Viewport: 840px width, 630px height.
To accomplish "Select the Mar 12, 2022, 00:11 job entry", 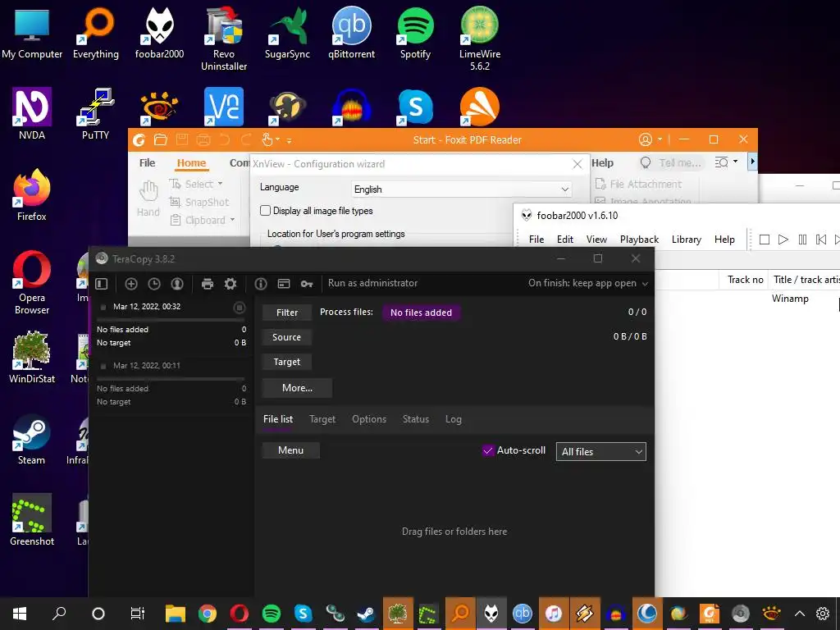I will coord(170,383).
